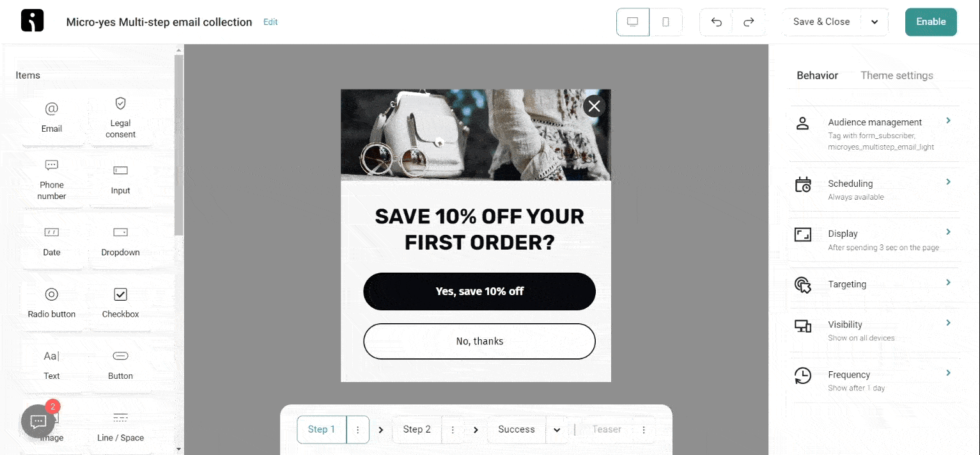Expand the Audience management settings

click(875, 133)
